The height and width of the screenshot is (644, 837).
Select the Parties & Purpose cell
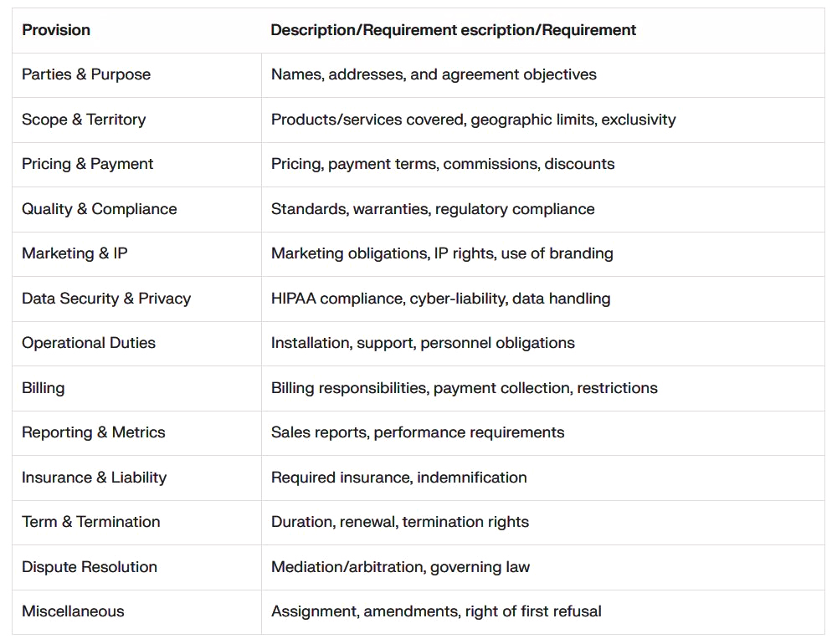[86, 74]
